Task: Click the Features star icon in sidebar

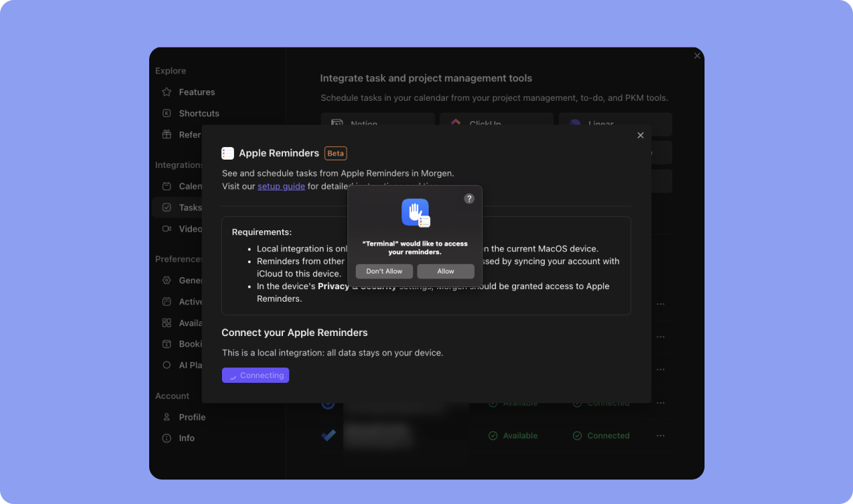Action: pos(167,92)
